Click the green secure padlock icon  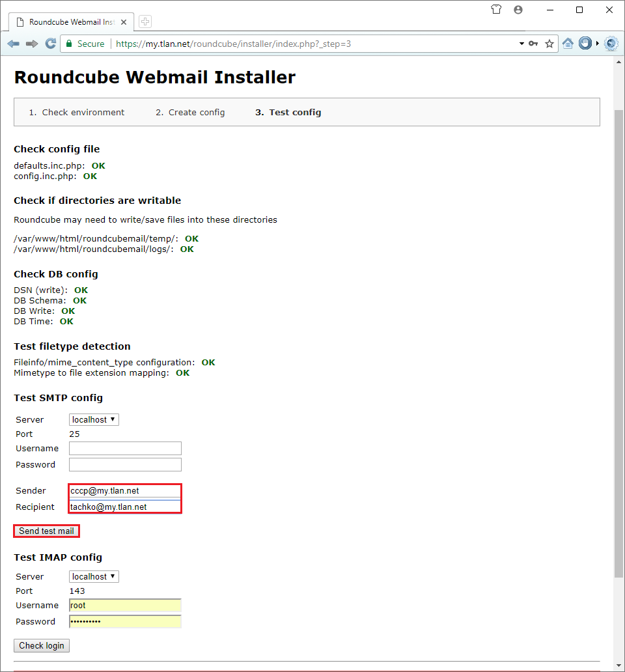pyautogui.click(x=68, y=44)
